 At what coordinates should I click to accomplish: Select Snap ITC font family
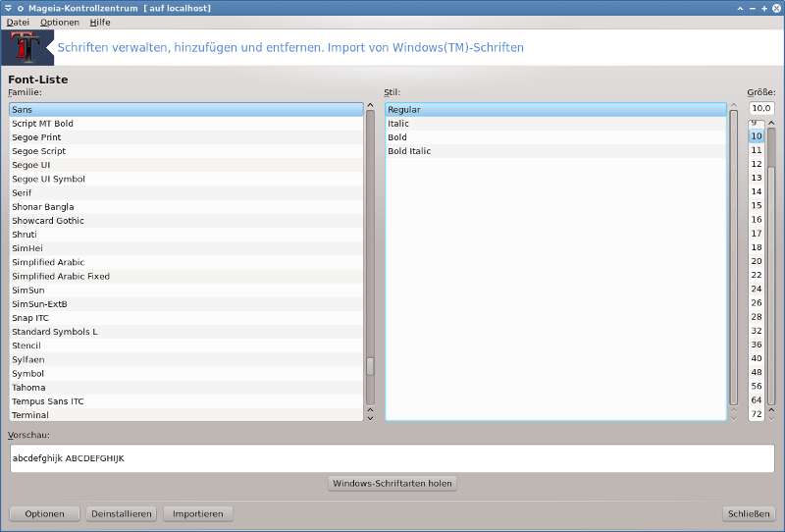coord(186,318)
